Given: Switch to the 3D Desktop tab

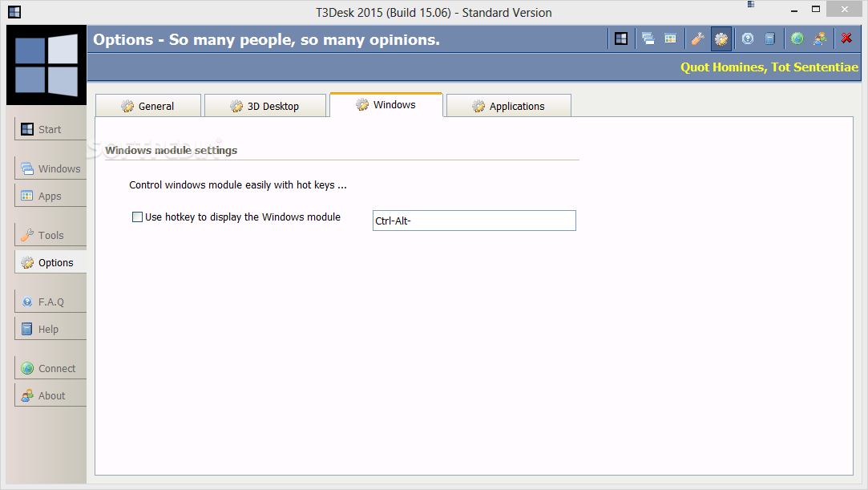Looking at the screenshot, I should pos(265,106).
